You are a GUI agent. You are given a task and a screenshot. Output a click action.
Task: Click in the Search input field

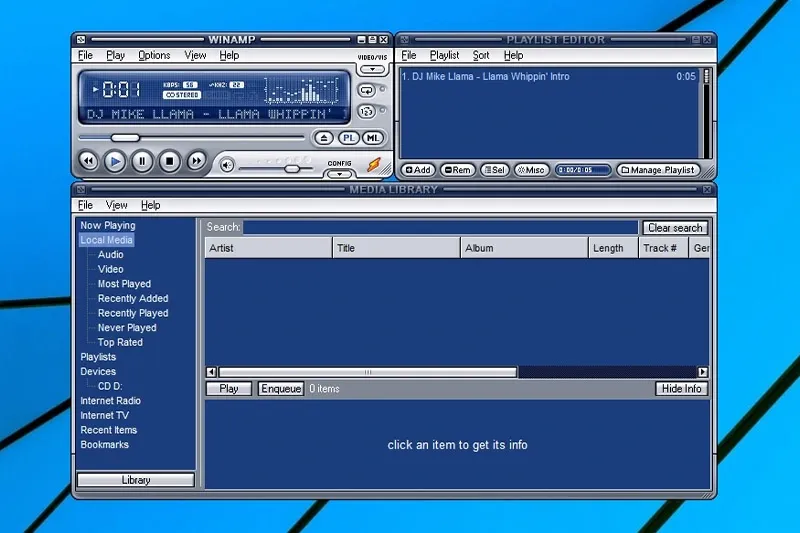[x=440, y=227]
